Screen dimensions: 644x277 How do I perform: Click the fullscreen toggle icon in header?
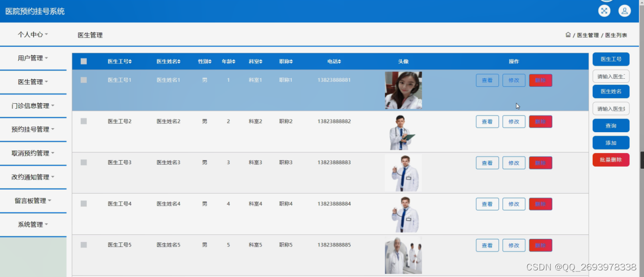[604, 11]
